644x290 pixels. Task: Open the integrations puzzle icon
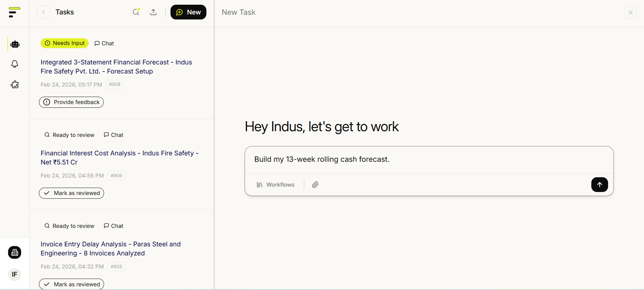tap(15, 85)
